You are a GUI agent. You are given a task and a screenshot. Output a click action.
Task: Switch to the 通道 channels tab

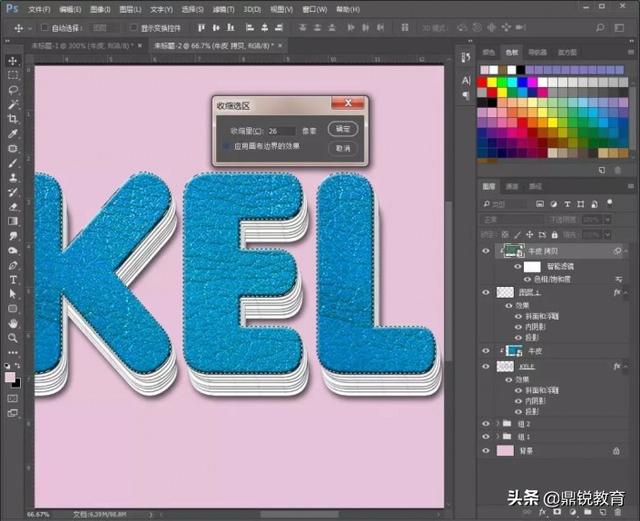pyautogui.click(x=511, y=187)
